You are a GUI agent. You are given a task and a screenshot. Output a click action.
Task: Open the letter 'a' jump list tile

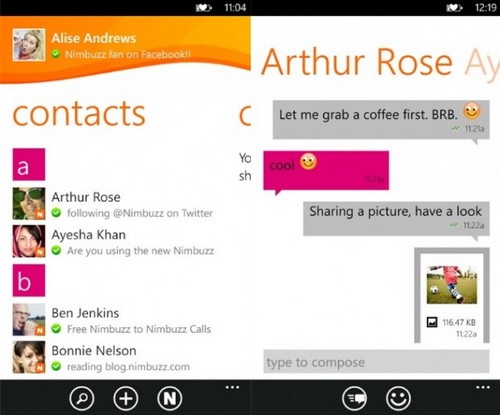[29, 164]
